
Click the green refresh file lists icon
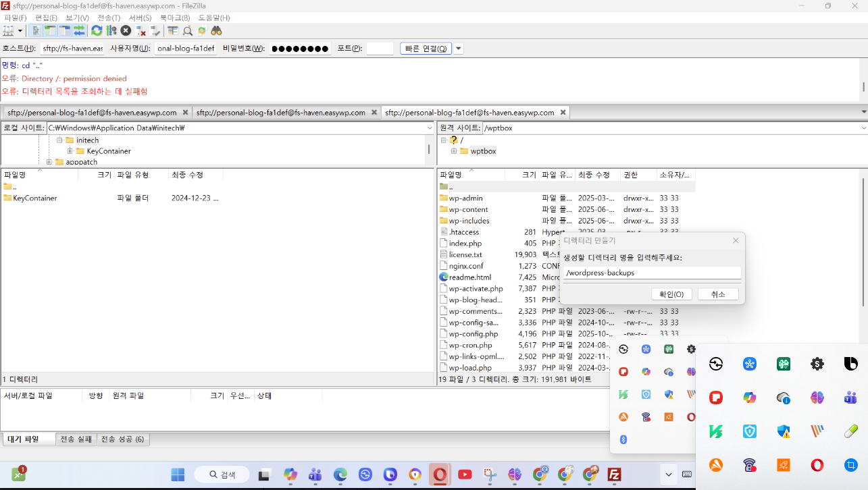pyautogui.click(x=97, y=30)
